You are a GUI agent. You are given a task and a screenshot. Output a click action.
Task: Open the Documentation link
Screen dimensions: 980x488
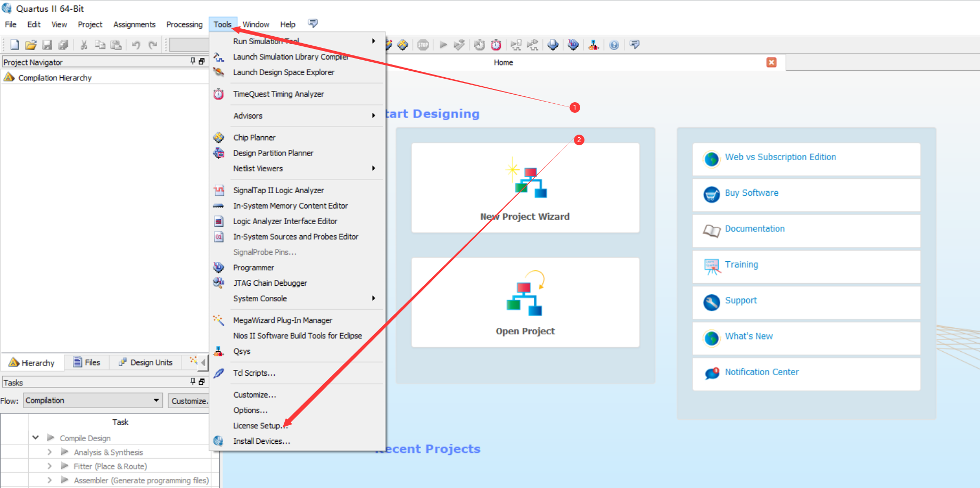click(x=755, y=228)
